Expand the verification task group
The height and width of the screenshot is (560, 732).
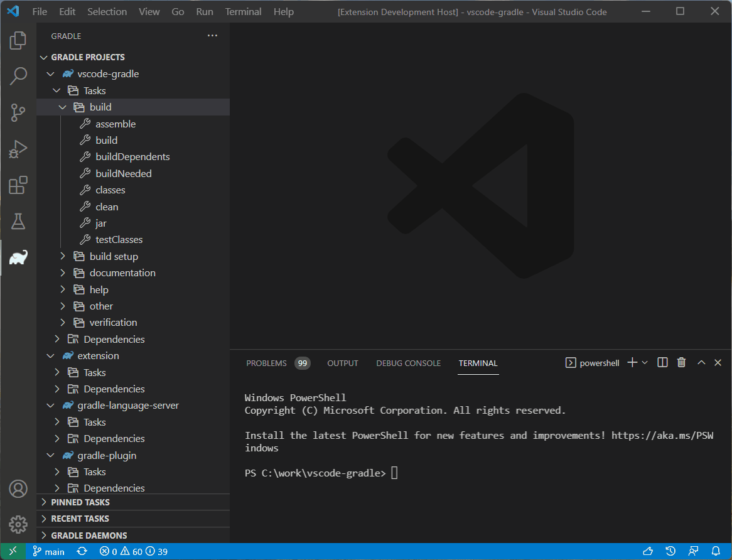pos(62,322)
